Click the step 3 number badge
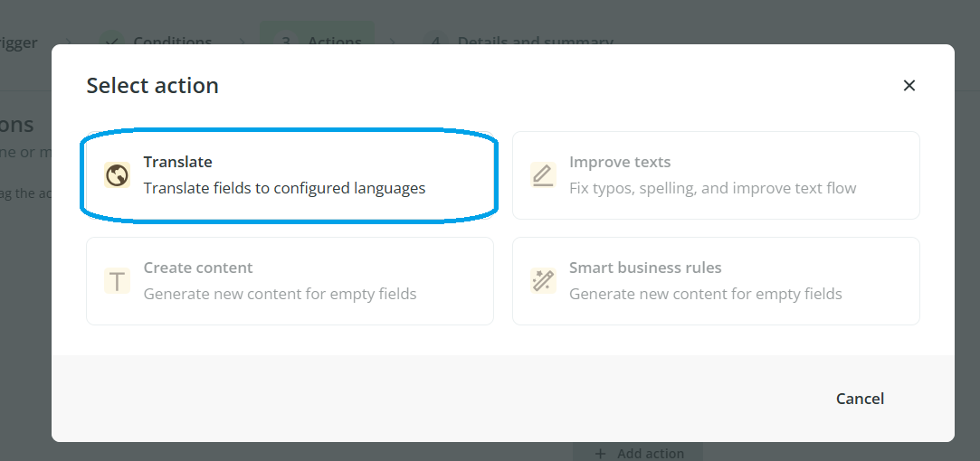 (285, 42)
